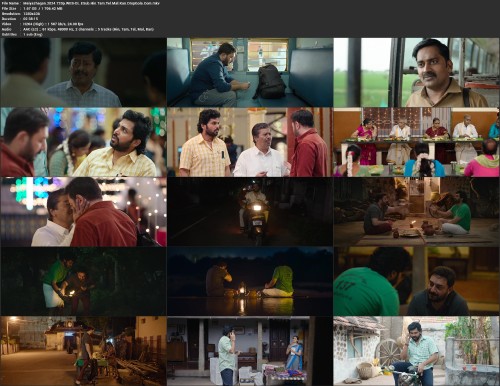
Task: Open thumbnail of empty street at night
Action: click(83, 351)
